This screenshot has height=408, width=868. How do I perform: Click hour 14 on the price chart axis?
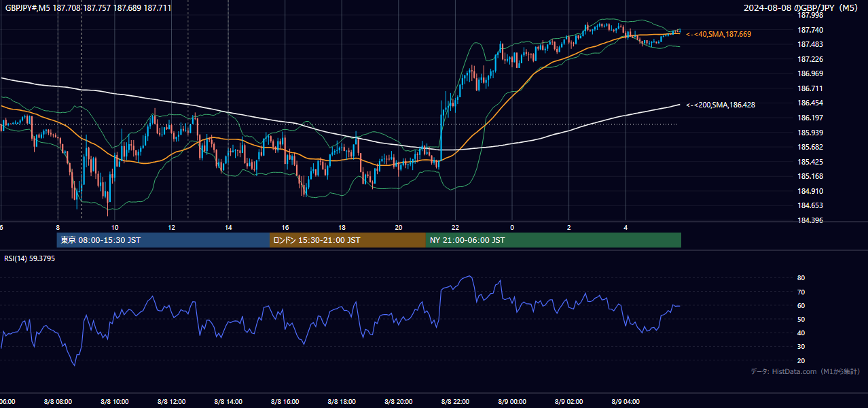click(x=228, y=228)
